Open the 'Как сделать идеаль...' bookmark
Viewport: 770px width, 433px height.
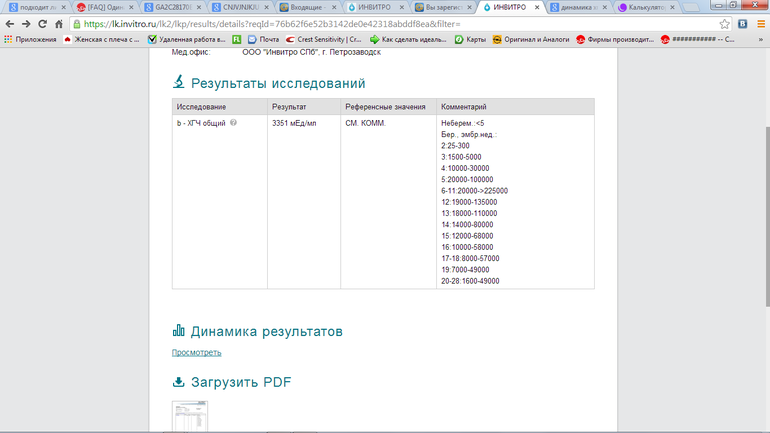click(x=408, y=39)
